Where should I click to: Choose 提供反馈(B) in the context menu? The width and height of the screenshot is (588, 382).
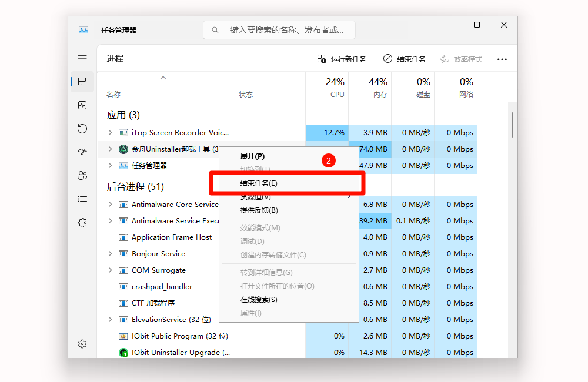(288, 210)
